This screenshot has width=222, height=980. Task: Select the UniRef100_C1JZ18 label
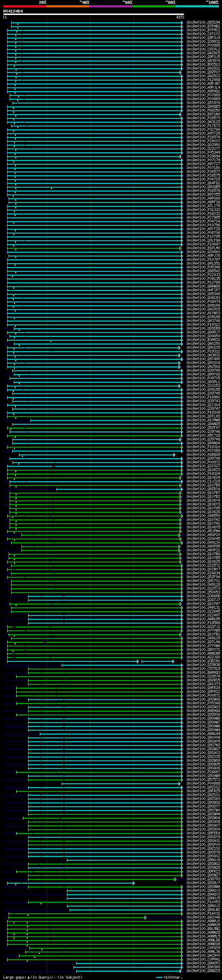203,481
